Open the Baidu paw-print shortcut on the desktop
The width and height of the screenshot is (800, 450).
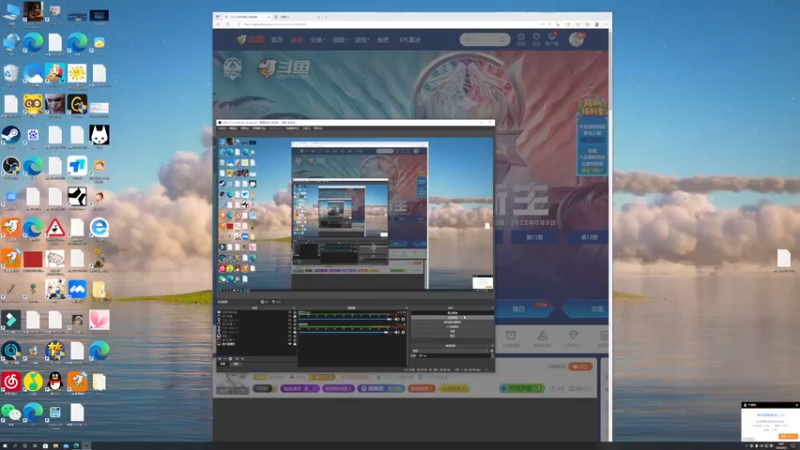coord(33,135)
